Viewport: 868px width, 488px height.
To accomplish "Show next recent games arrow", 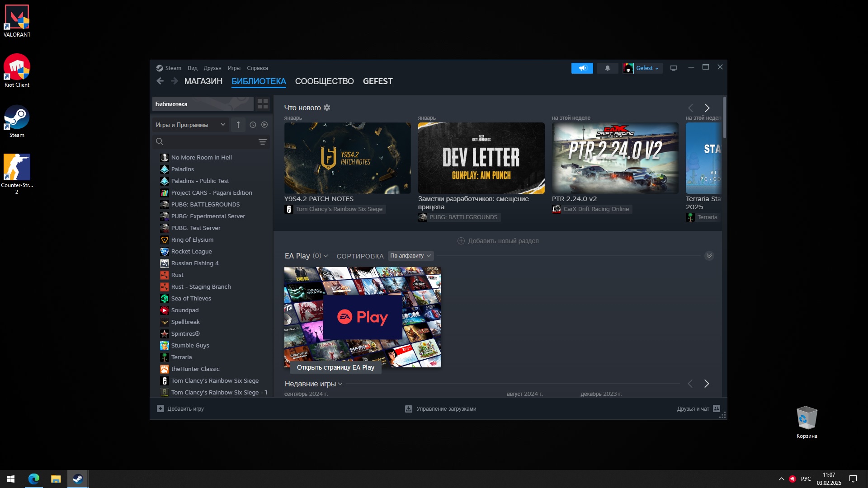I will pyautogui.click(x=707, y=384).
